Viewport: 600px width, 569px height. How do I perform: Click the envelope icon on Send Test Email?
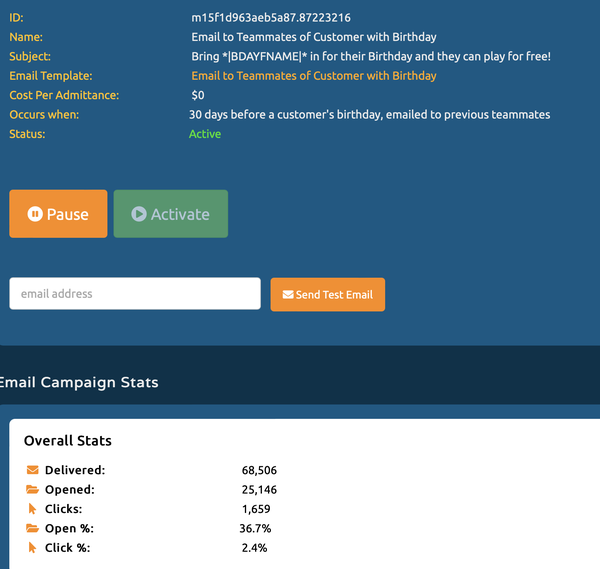[x=288, y=295]
